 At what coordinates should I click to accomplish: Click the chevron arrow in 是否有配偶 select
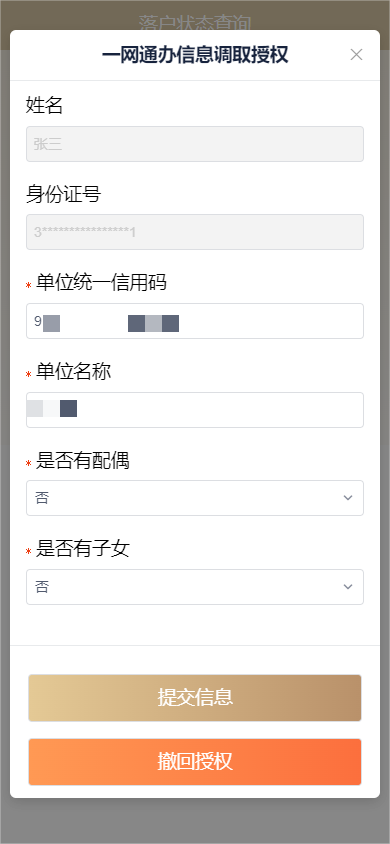point(348,498)
